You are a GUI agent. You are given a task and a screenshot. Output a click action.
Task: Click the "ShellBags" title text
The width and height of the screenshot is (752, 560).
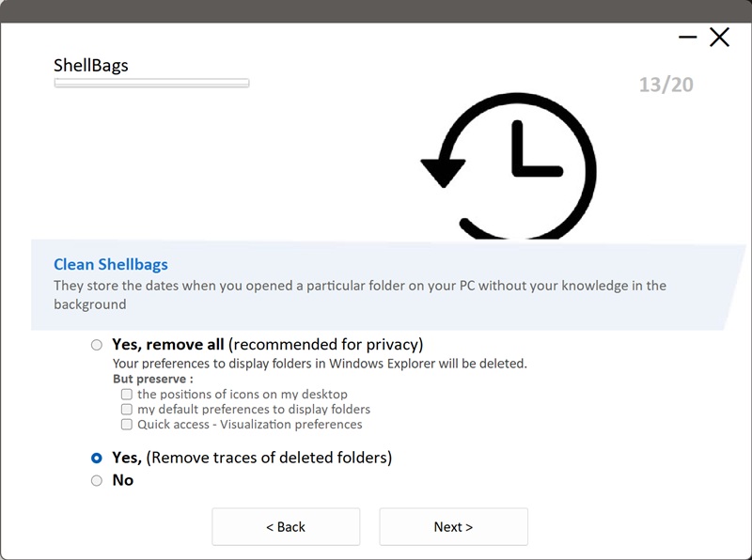pos(91,65)
